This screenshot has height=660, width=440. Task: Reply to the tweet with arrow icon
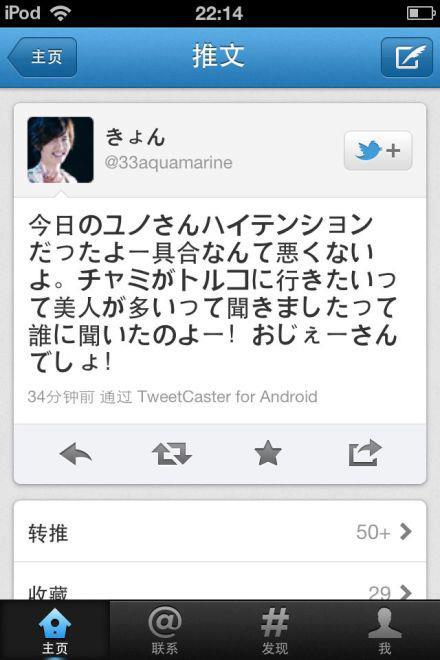76,454
